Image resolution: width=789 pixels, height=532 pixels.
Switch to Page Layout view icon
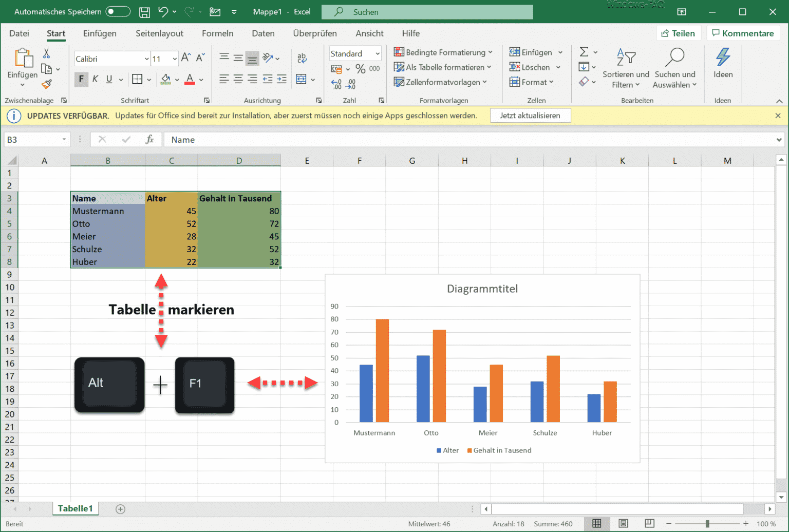(x=623, y=523)
